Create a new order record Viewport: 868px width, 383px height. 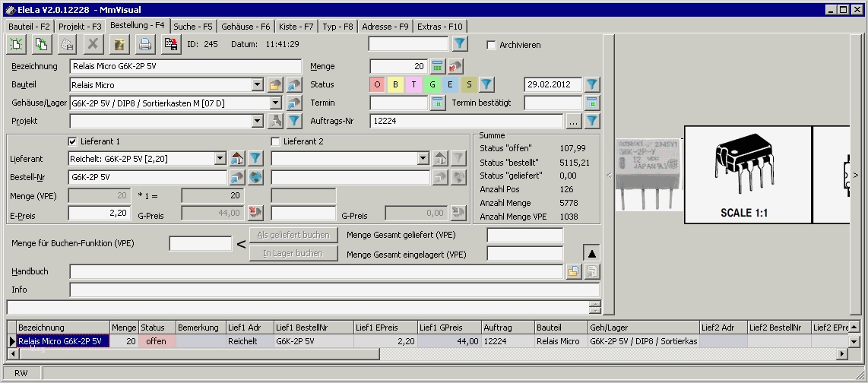tap(16, 44)
